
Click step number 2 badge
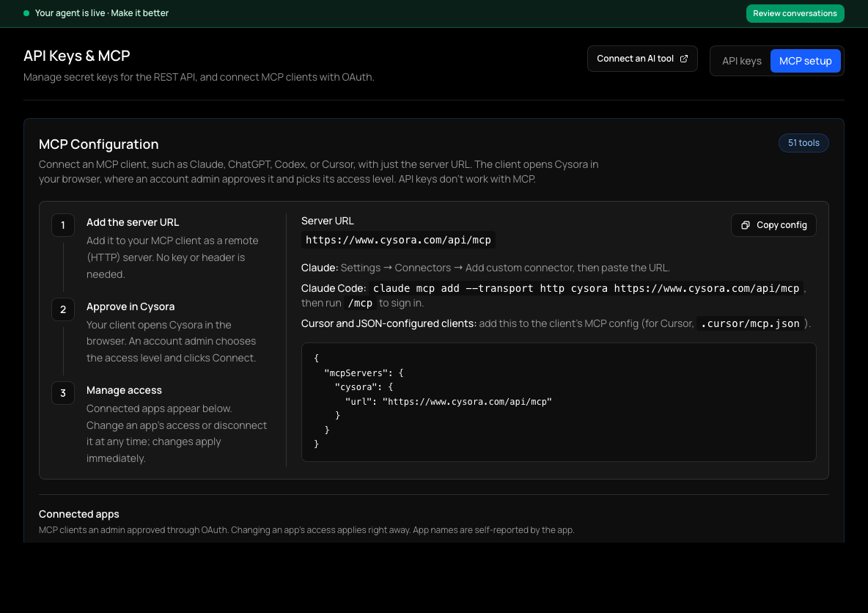tap(63, 309)
